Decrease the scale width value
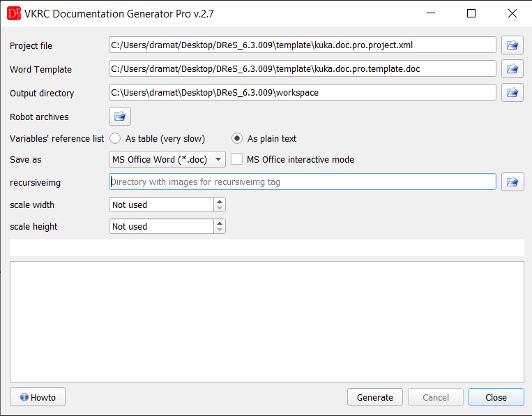The height and width of the screenshot is (416, 532). coord(220,208)
